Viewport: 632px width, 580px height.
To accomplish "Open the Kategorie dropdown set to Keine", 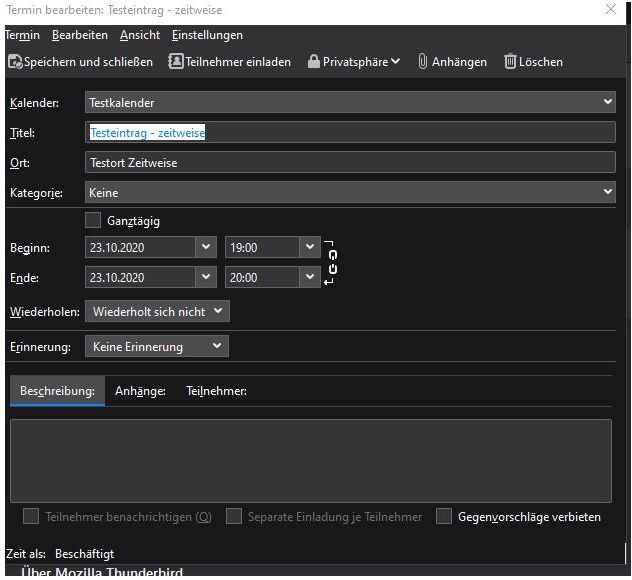I will pyautogui.click(x=350, y=192).
